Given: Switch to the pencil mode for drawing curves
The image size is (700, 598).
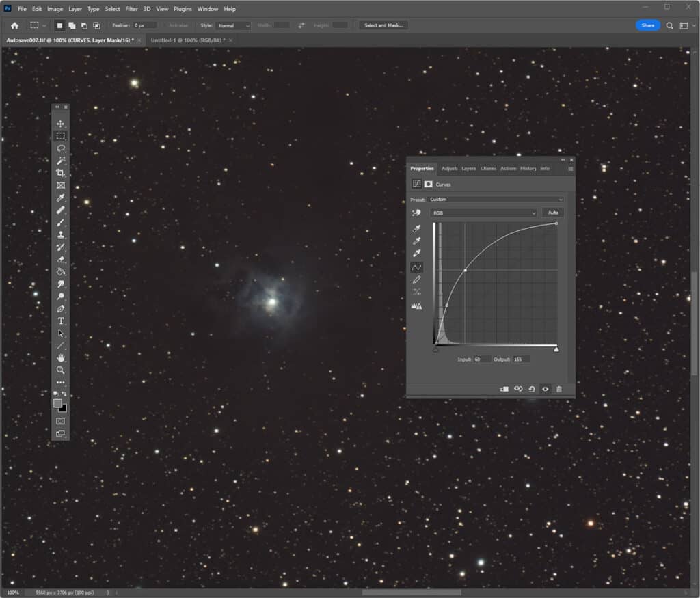Looking at the screenshot, I should coord(416,280).
